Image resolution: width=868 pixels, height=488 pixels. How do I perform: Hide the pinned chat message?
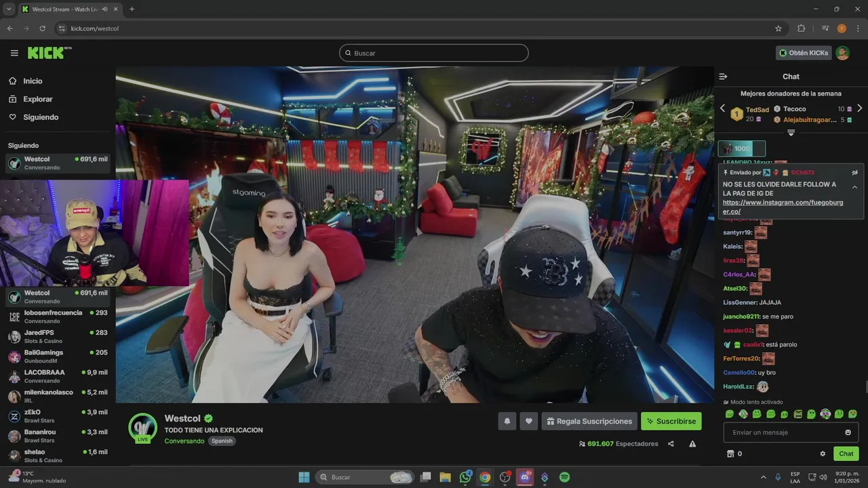tap(855, 173)
